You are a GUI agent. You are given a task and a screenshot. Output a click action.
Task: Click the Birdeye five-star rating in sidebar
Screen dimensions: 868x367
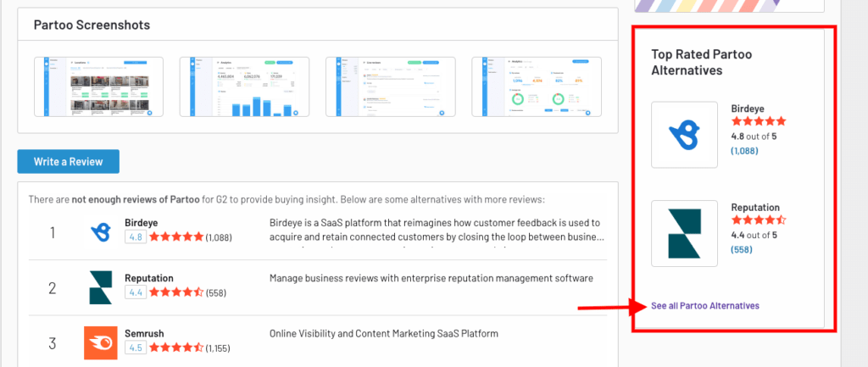coord(759,121)
